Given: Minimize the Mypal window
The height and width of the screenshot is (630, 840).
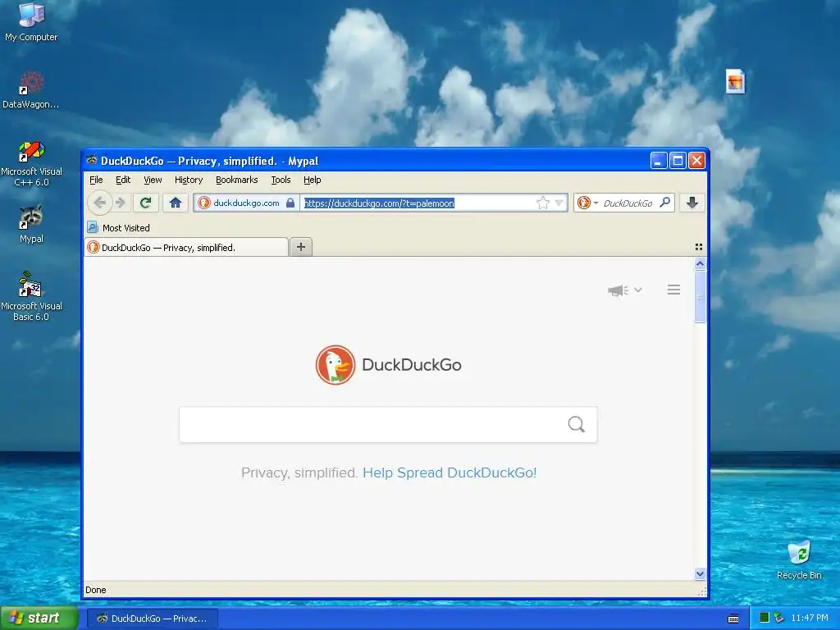Looking at the screenshot, I should [x=659, y=160].
